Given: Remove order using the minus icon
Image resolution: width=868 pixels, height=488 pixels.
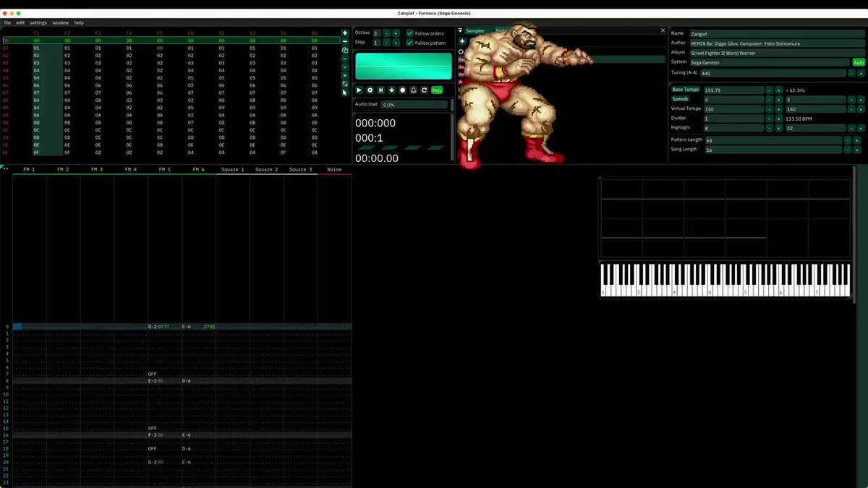Looking at the screenshot, I should pyautogui.click(x=344, y=41).
